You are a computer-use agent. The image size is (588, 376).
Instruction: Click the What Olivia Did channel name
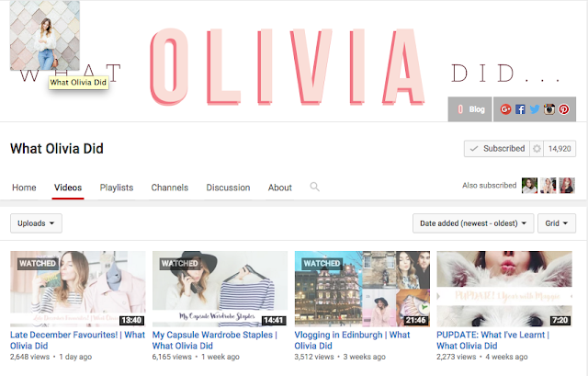57,149
